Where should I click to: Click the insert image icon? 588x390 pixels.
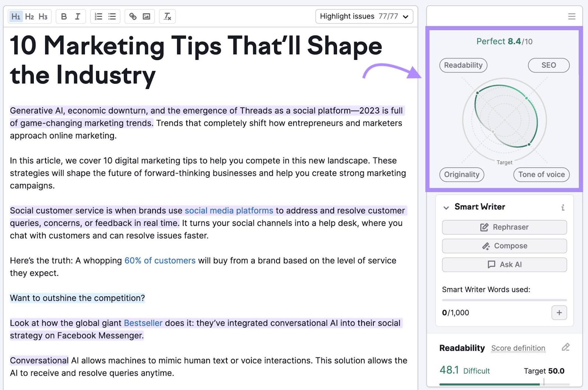coord(147,16)
